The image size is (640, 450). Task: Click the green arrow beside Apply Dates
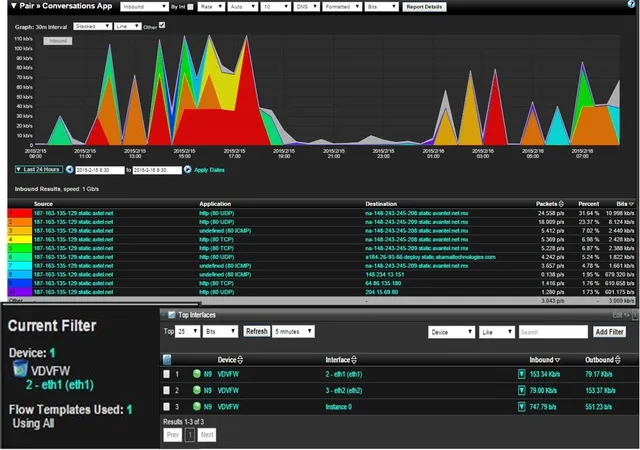tap(186, 171)
